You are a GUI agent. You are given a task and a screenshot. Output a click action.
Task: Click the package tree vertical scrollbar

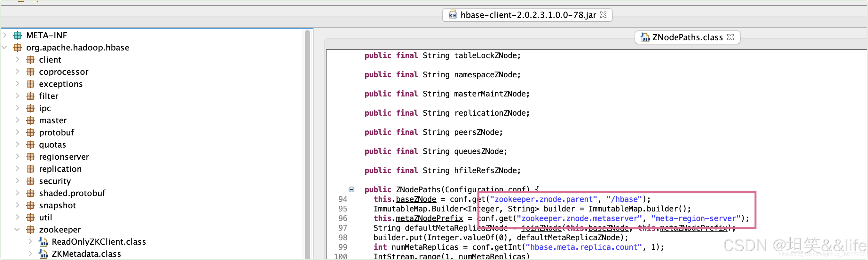click(307, 145)
